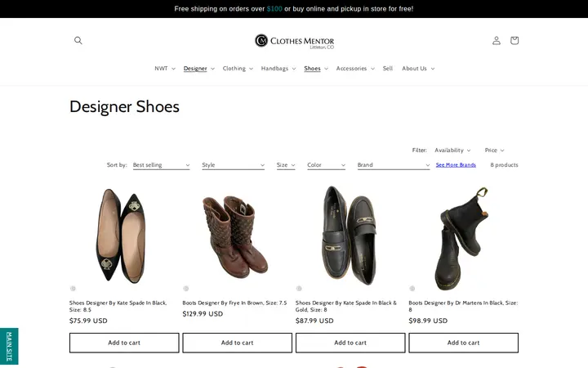588x368 pixels.
Task: Expand the Shoes menu
Action: (x=316, y=69)
